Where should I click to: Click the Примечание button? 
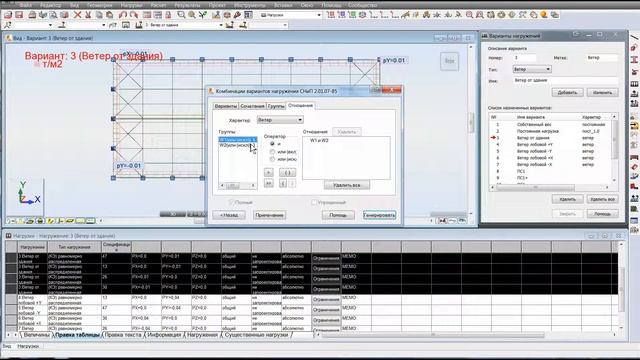pyautogui.click(x=269, y=215)
